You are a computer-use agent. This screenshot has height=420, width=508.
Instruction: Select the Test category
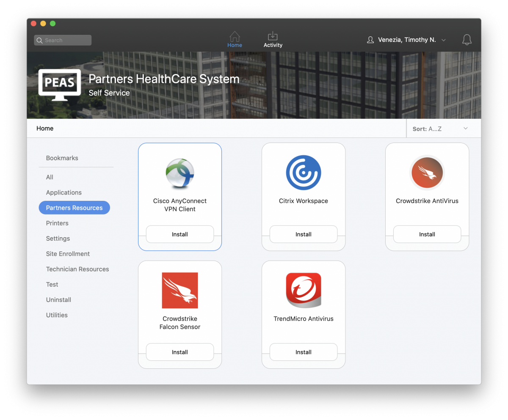click(x=52, y=285)
